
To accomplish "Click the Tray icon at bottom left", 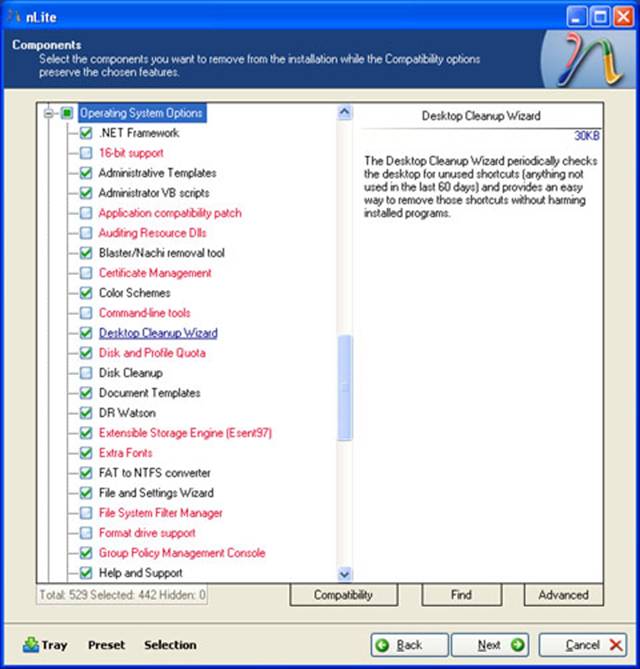I will (x=30, y=645).
